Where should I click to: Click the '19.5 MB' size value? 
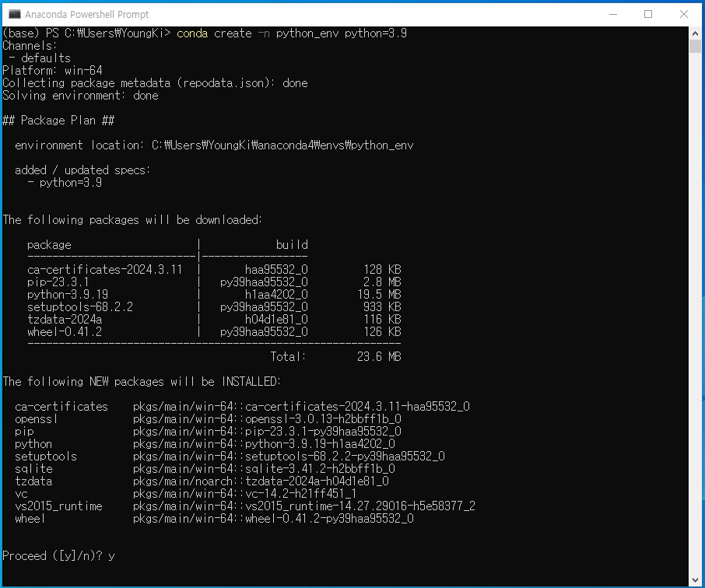379,295
